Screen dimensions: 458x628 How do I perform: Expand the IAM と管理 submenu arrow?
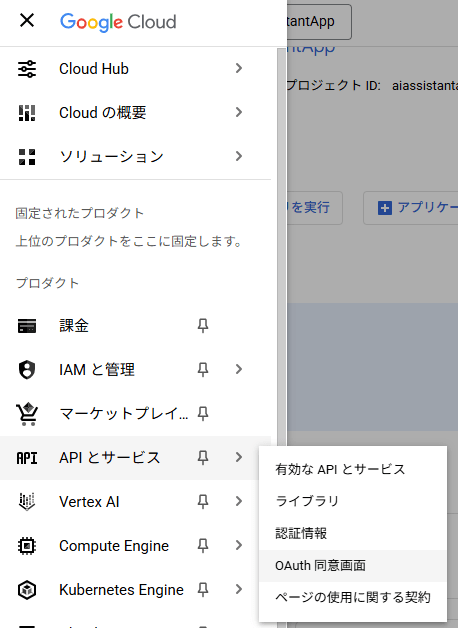(x=239, y=369)
